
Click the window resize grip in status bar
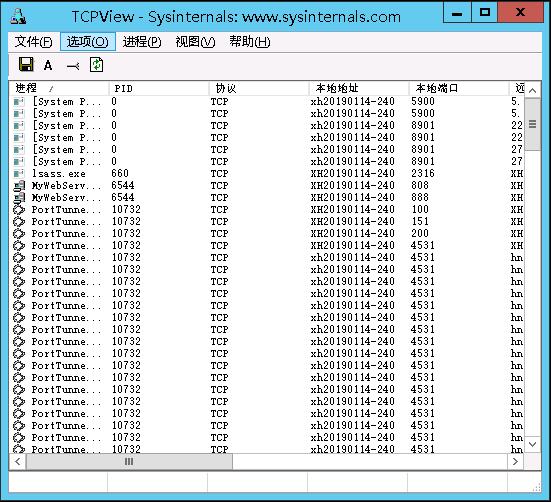point(537,488)
